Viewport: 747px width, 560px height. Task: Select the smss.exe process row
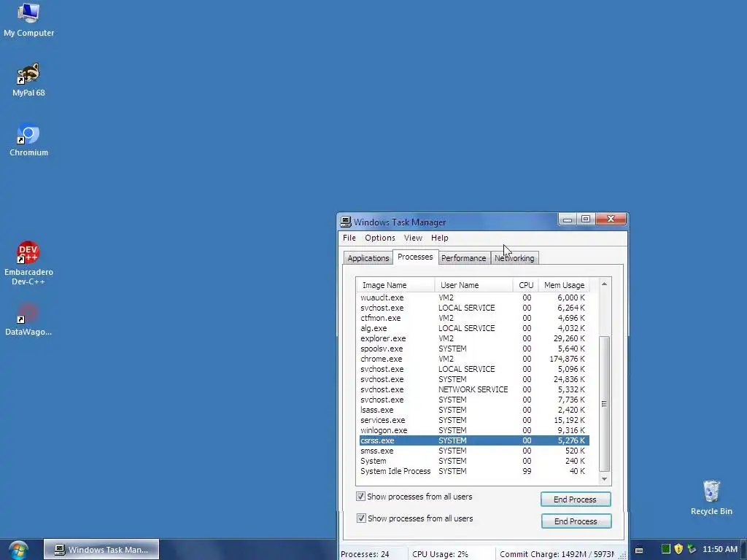tap(474, 451)
